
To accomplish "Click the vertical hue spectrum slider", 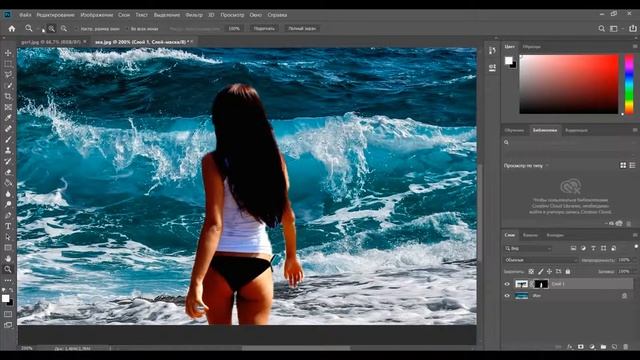I will point(629,84).
